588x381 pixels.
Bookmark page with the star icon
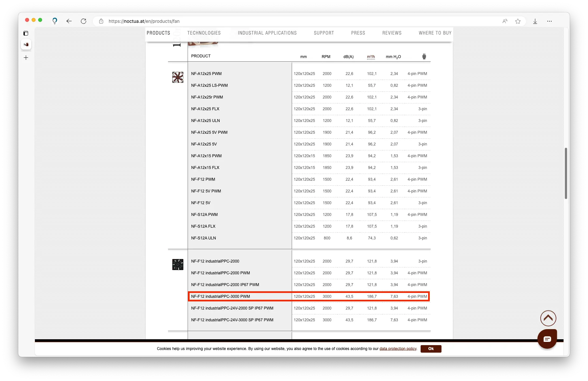(518, 21)
